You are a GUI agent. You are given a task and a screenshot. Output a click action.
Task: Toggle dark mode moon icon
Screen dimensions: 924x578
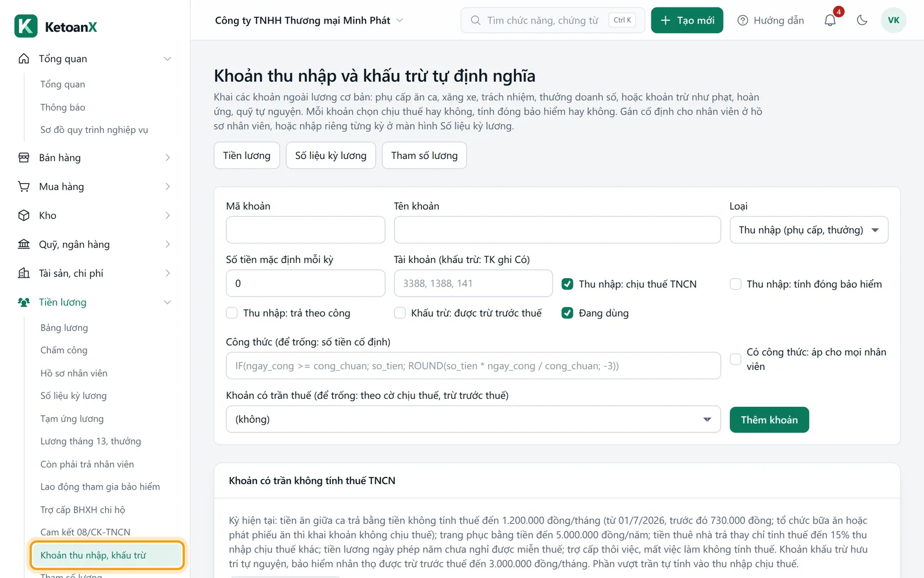[x=862, y=20]
